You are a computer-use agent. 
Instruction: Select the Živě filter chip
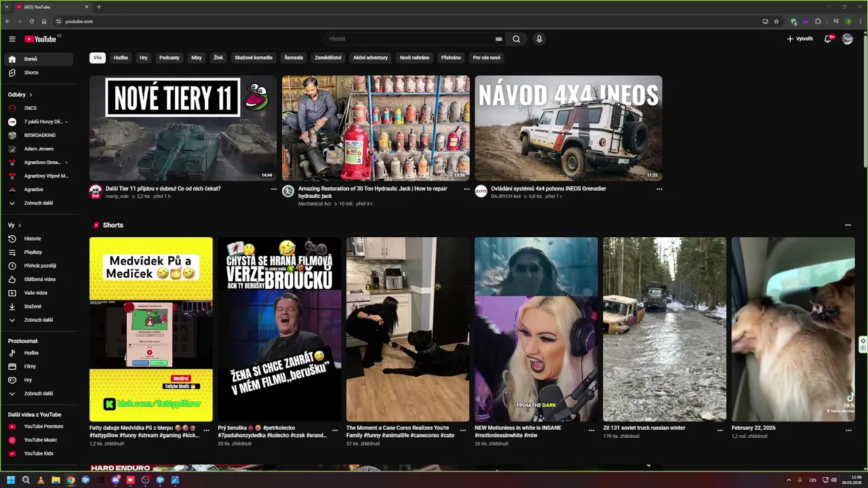(x=218, y=58)
